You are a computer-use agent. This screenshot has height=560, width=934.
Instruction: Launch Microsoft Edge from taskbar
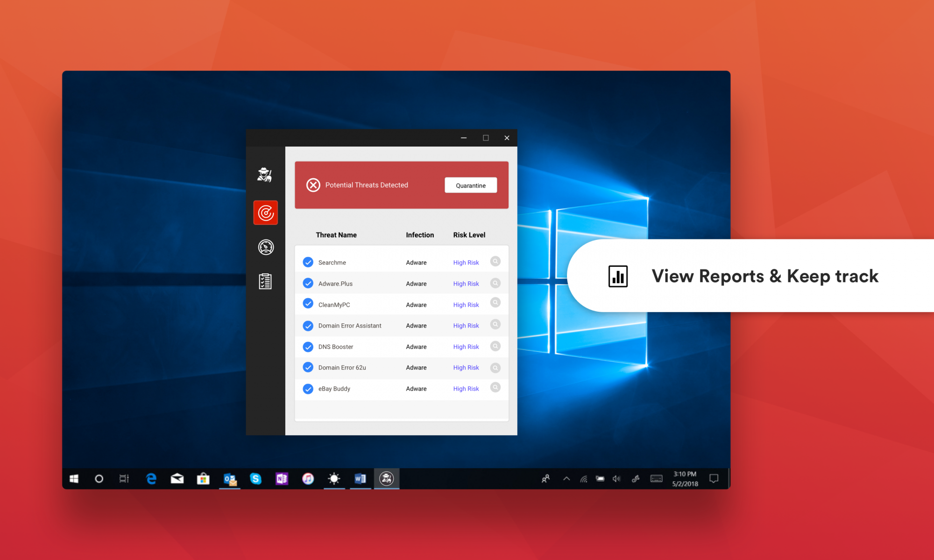[x=151, y=479]
